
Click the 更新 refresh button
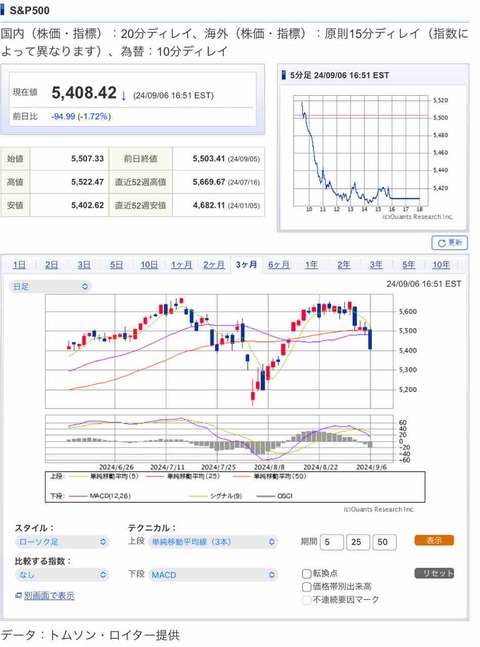[x=449, y=243]
